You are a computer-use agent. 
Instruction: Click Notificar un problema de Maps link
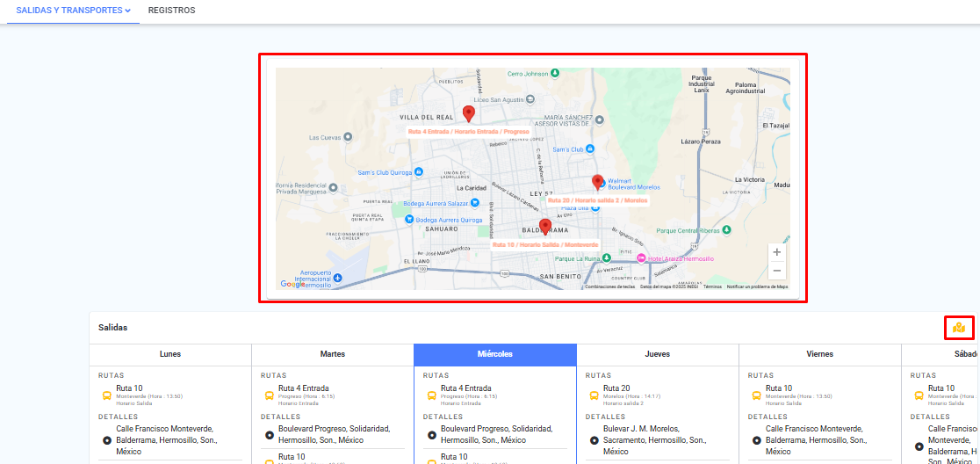(757, 287)
